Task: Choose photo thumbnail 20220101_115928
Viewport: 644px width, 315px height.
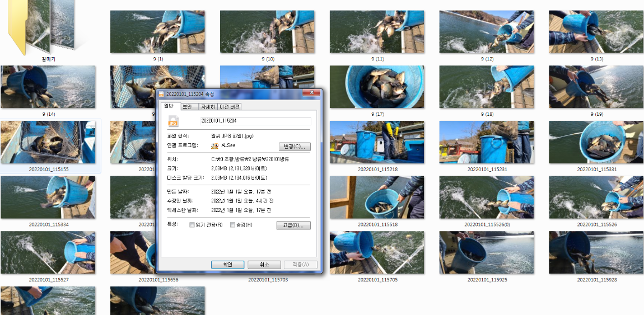Action: pyautogui.click(x=596, y=252)
